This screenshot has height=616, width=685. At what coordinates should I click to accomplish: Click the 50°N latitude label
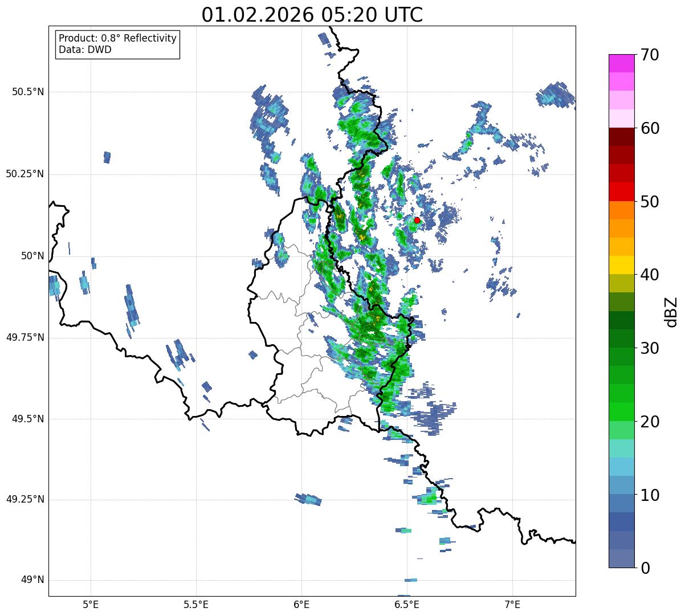point(32,256)
